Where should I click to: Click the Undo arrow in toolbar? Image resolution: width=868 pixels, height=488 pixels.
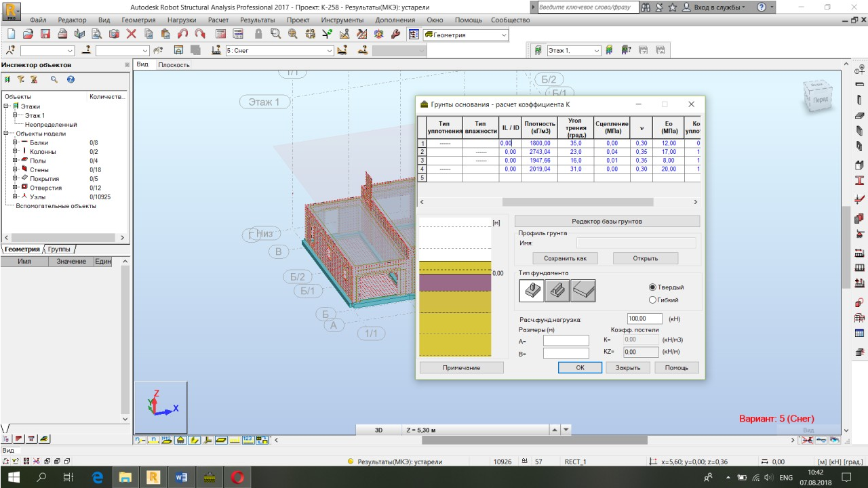pos(182,34)
